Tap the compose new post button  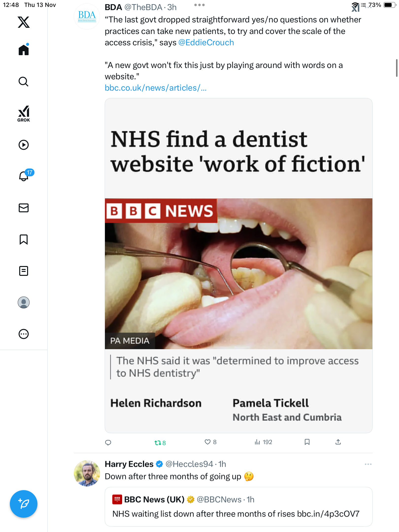pyautogui.click(x=24, y=504)
